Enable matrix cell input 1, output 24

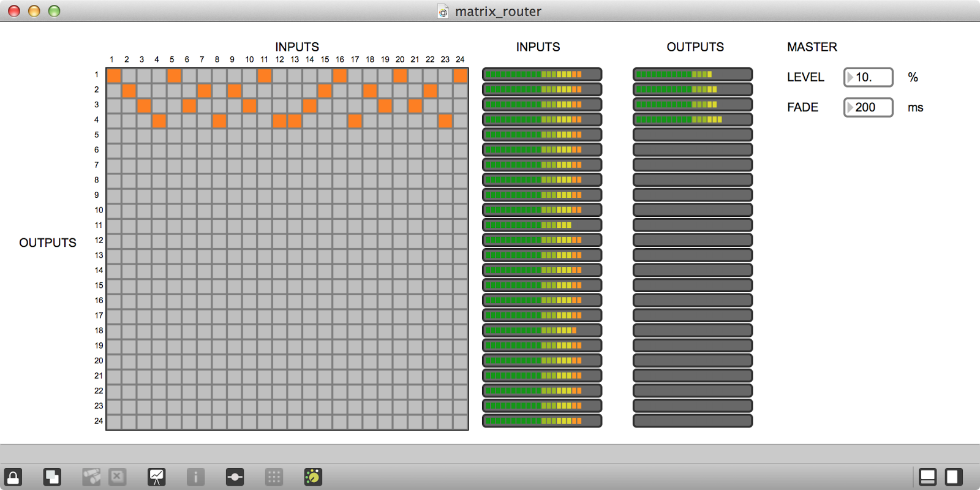tap(114, 422)
